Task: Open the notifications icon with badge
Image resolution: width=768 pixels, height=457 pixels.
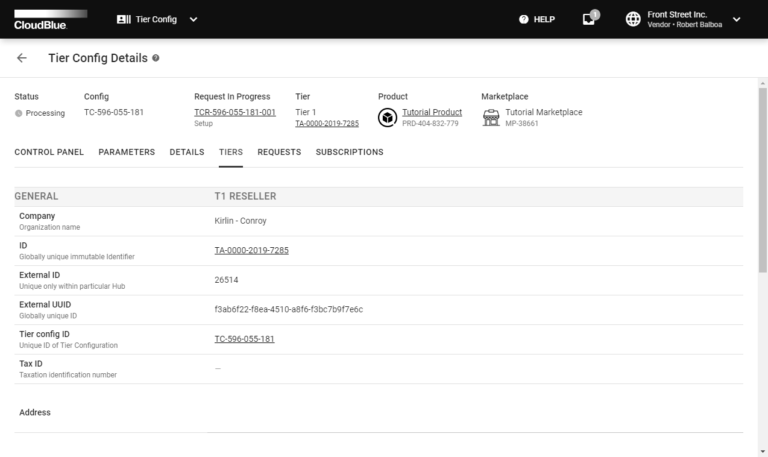Action: click(590, 19)
